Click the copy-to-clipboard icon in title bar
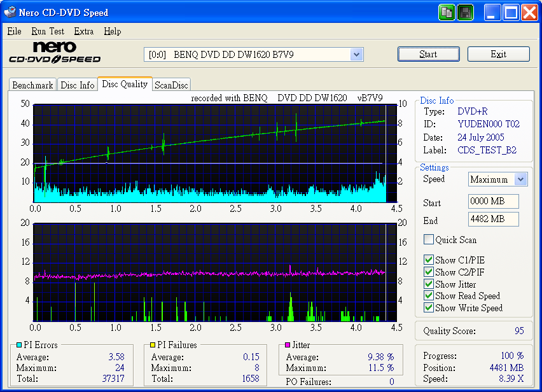Viewport: 542px width, 392px height. coord(447,13)
